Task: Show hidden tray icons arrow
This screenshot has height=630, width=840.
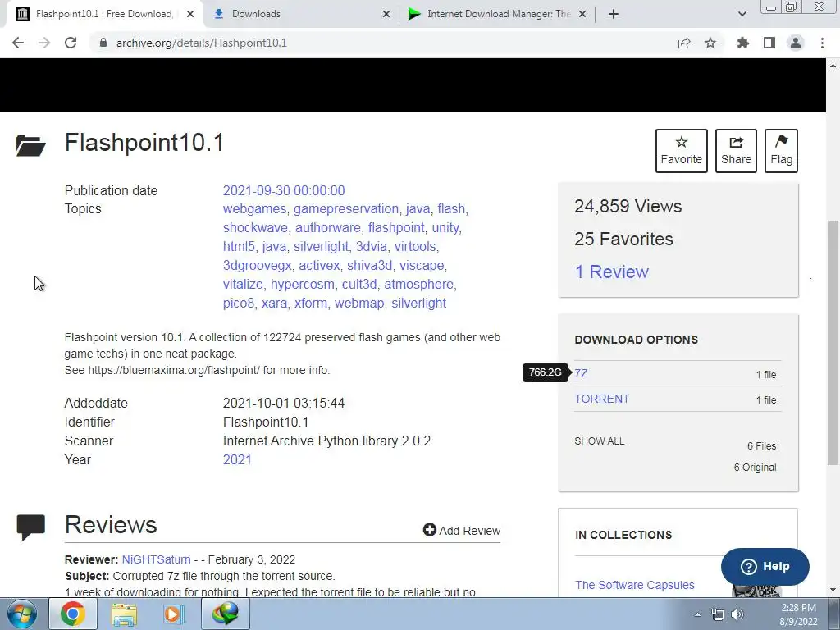Action: 697,614
